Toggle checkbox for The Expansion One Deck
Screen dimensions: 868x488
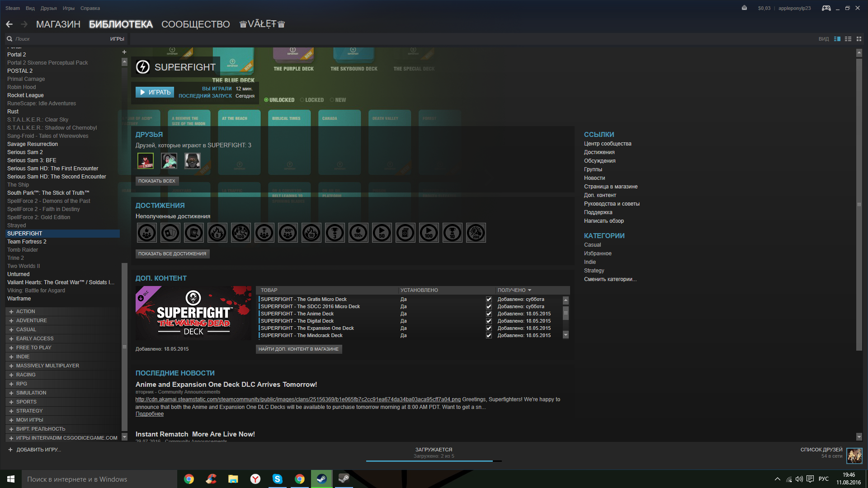(489, 328)
